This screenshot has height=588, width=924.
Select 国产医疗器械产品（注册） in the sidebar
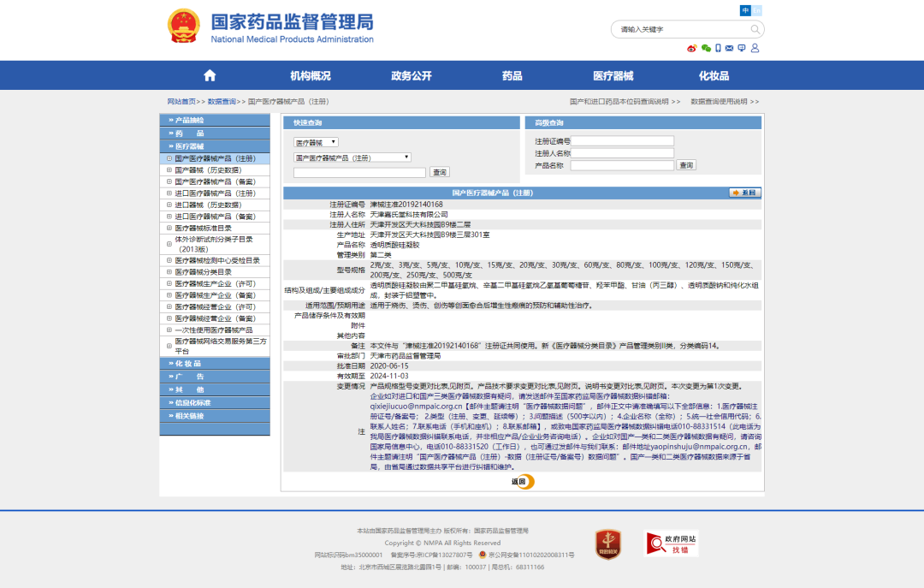coord(215,158)
